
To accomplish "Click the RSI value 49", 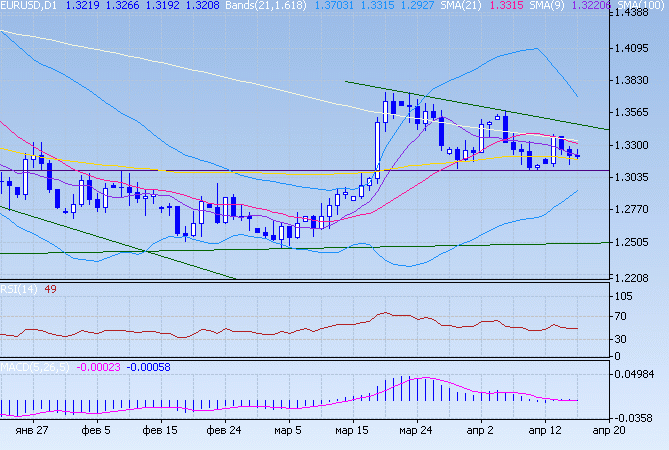I will click(x=52, y=290).
